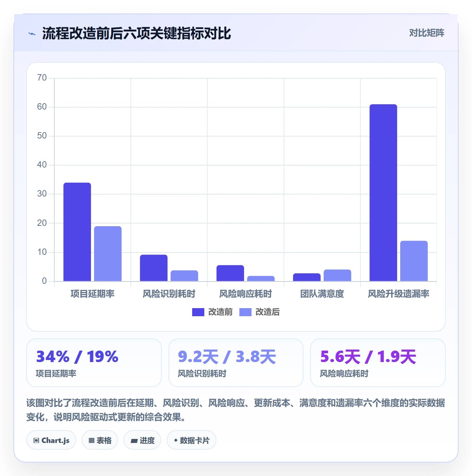Click the 风险响应耗时 x-axis label
472x476 pixels.
(x=246, y=294)
